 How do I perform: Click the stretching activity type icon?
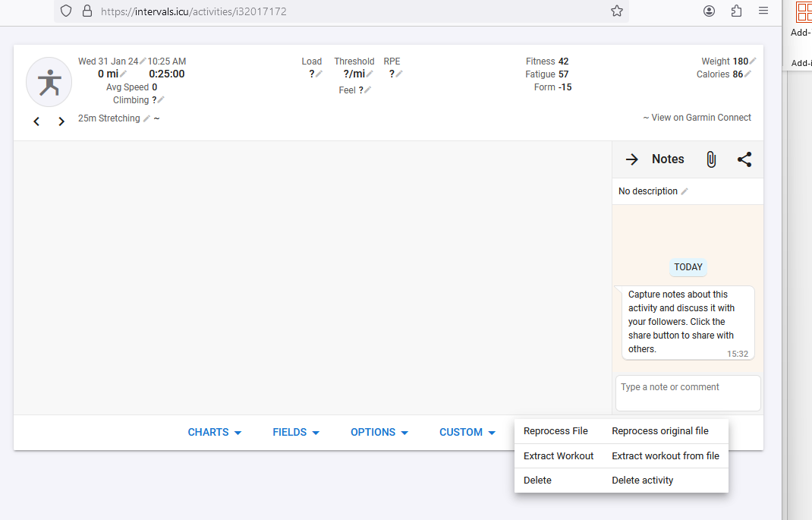[x=49, y=82]
